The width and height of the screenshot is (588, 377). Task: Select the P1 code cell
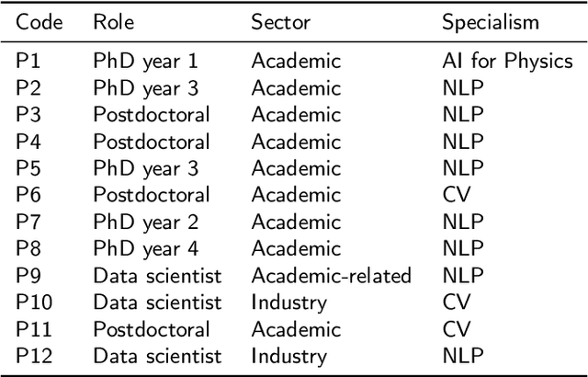coord(28,63)
